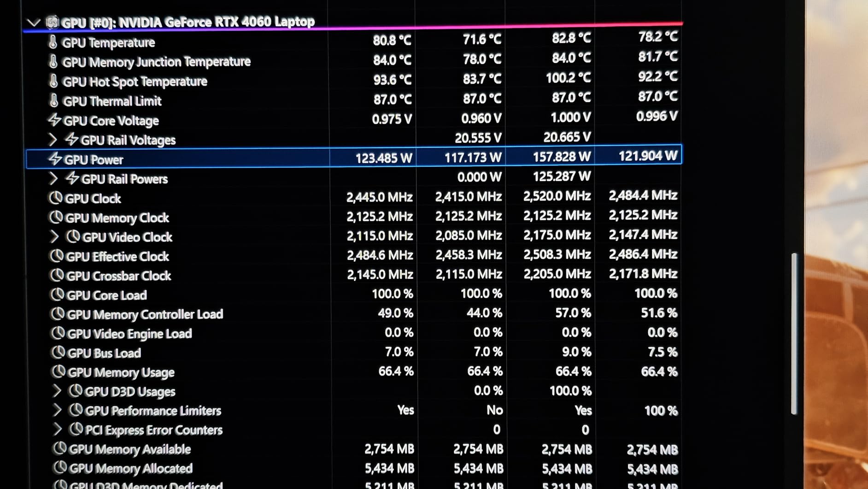Click the clock icon beside GPU Crossbar Clock

point(57,275)
